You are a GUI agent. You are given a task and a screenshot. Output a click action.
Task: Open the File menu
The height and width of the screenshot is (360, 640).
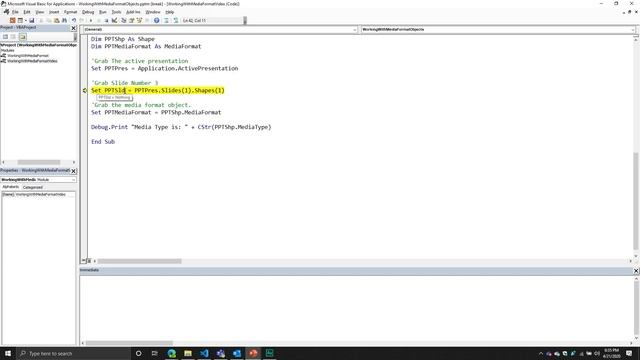click(15, 12)
